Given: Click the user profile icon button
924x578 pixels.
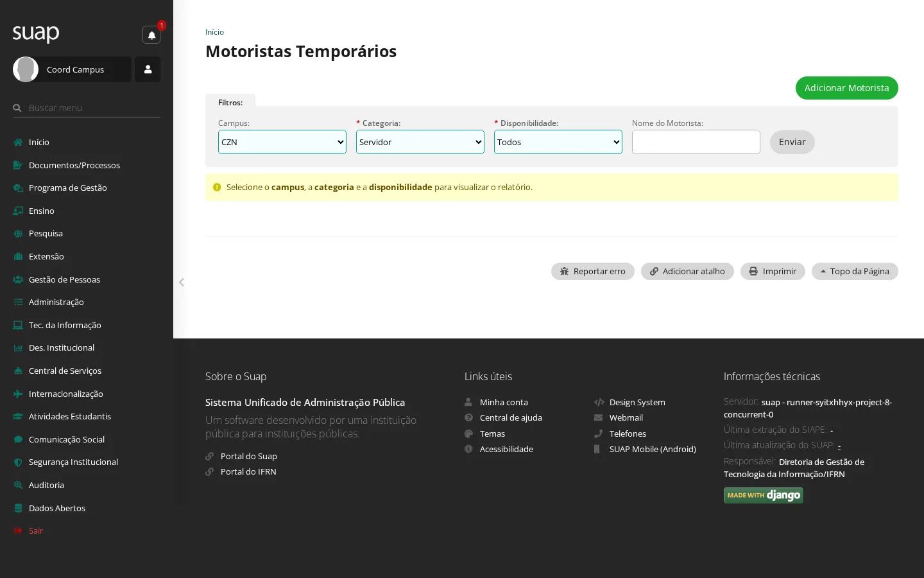Looking at the screenshot, I should 148,69.
